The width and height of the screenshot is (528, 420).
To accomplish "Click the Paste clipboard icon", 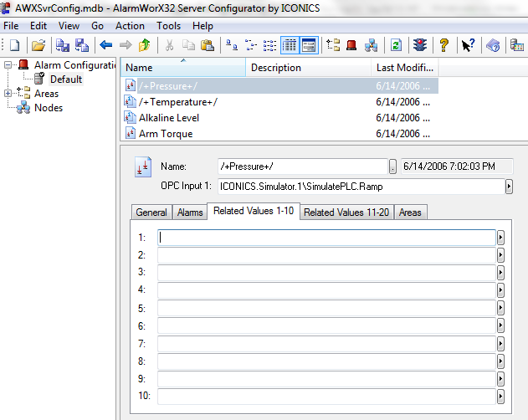I will pos(208,45).
